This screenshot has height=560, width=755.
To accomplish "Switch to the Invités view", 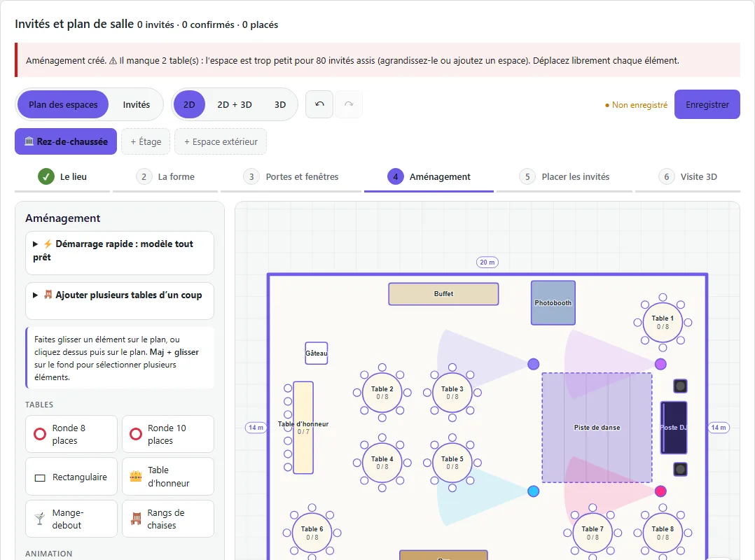I will 137,104.
